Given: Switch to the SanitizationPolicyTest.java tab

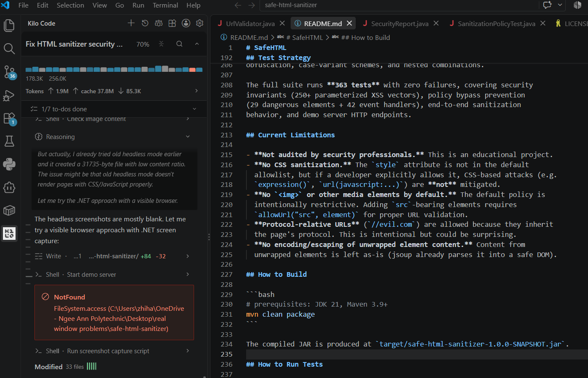Looking at the screenshot, I should [x=496, y=24].
